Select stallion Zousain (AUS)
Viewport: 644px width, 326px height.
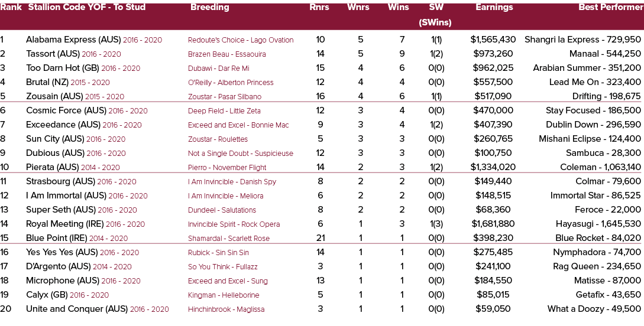click(54, 96)
